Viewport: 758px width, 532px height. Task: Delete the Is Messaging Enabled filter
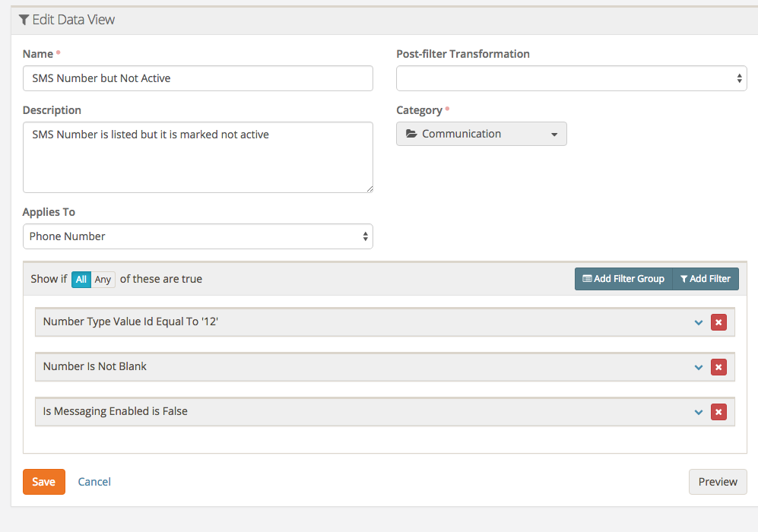(x=718, y=412)
